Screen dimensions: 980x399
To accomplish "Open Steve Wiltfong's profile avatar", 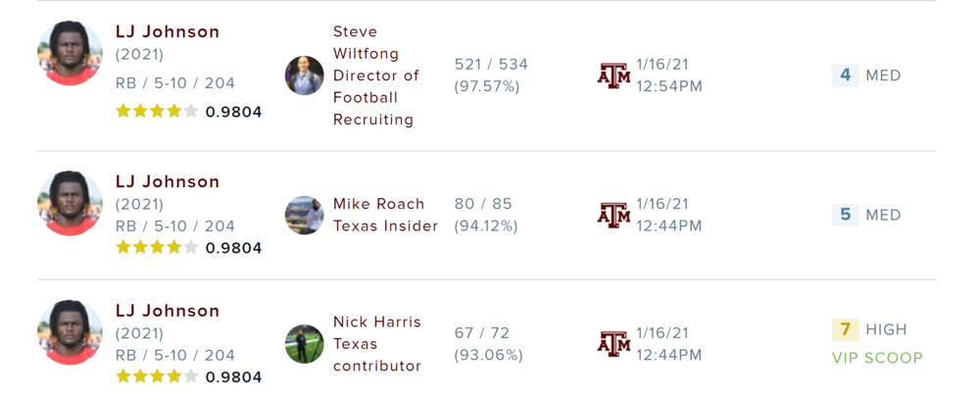I will 305,75.
